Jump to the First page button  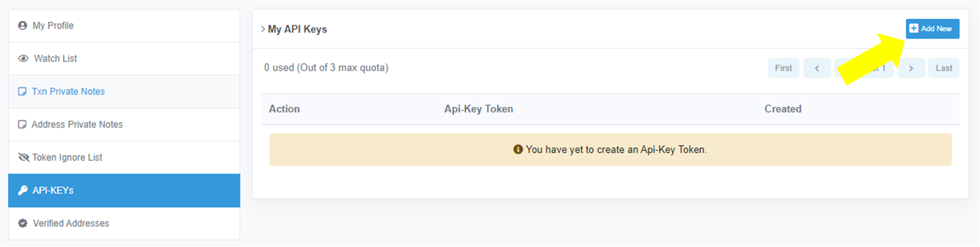(783, 68)
